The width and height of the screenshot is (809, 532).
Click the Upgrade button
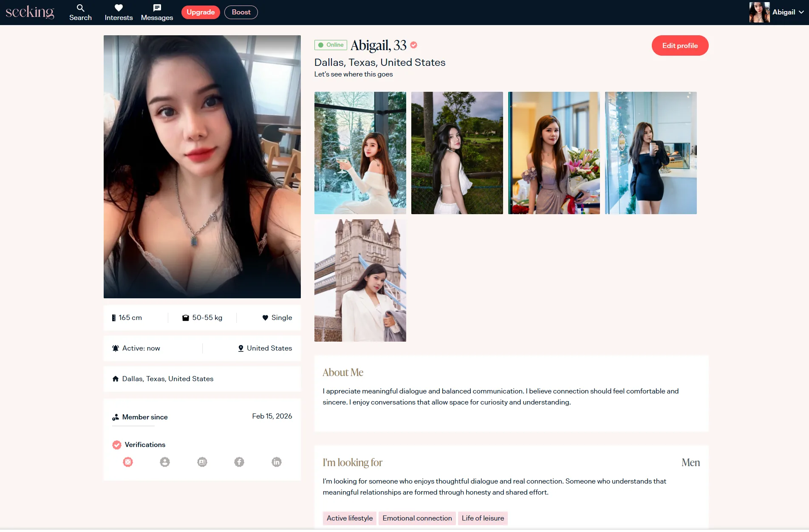201,12
